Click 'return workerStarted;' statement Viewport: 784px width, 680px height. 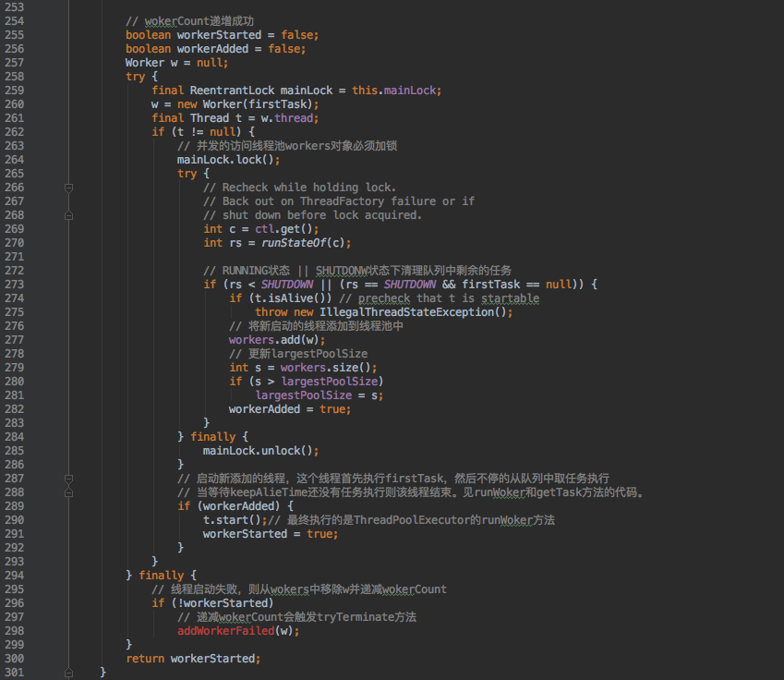coord(193,659)
